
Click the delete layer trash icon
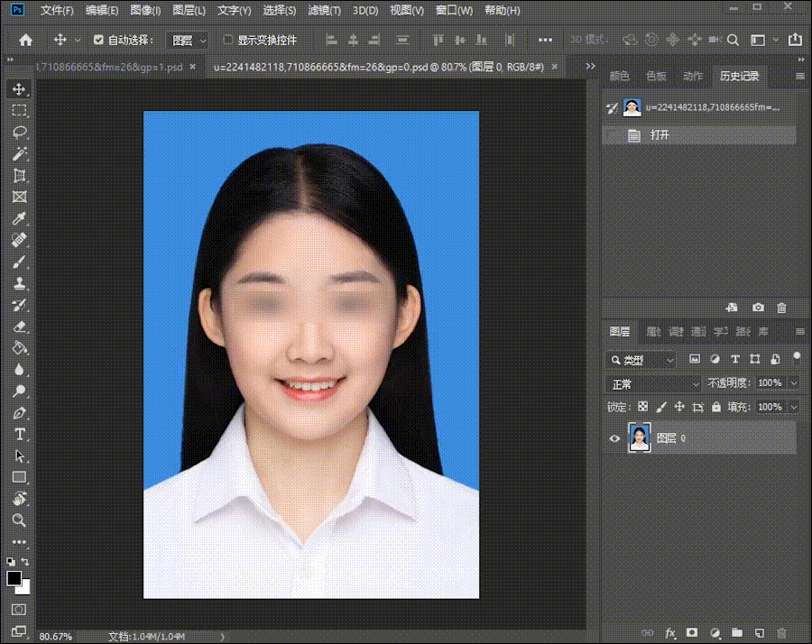781,633
